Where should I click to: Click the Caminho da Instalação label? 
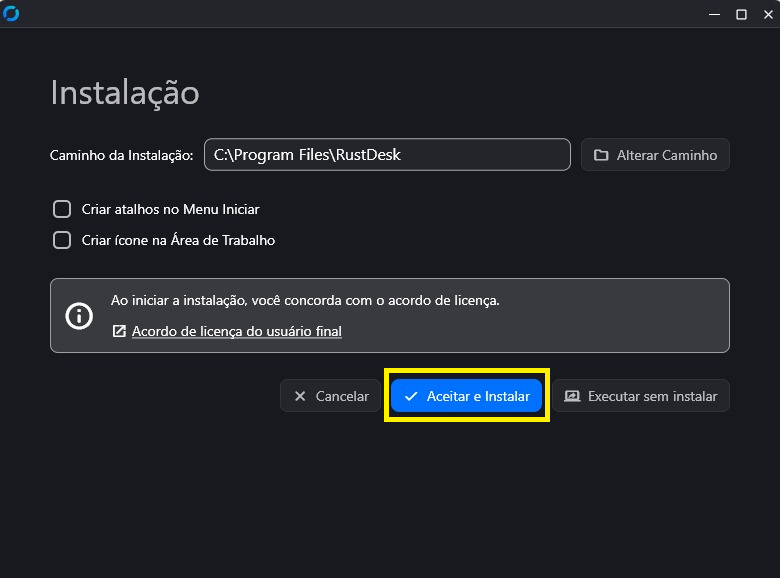tap(121, 155)
